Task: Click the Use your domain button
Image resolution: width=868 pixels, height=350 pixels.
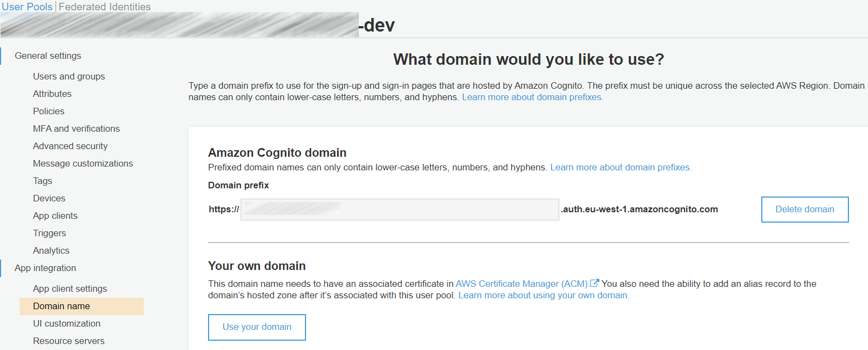Action: 257,327
